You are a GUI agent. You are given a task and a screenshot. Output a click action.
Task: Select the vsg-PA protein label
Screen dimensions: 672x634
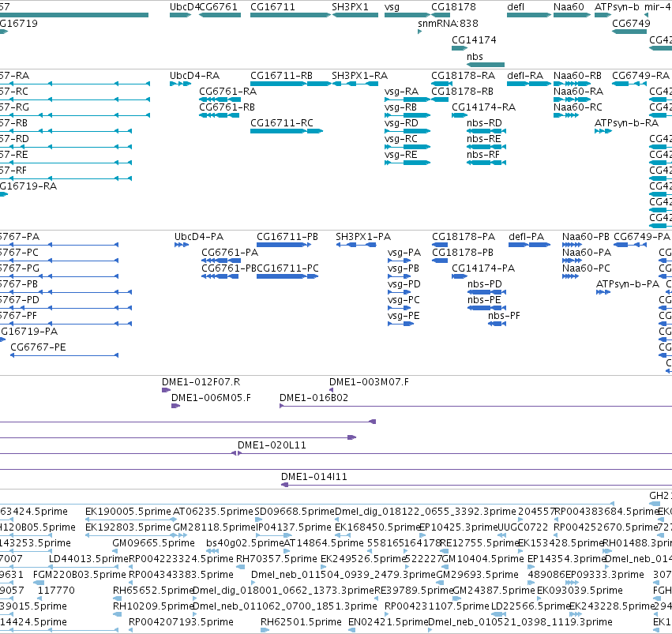tap(404, 253)
